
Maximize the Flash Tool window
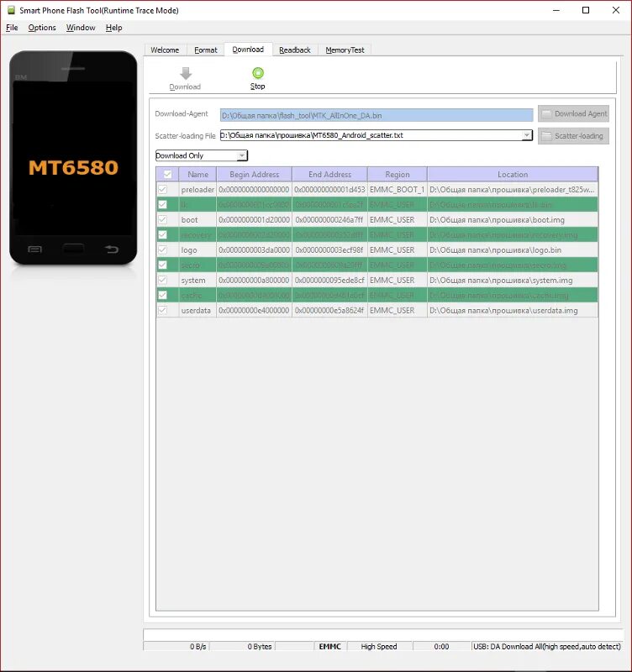click(x=586, y=10)
